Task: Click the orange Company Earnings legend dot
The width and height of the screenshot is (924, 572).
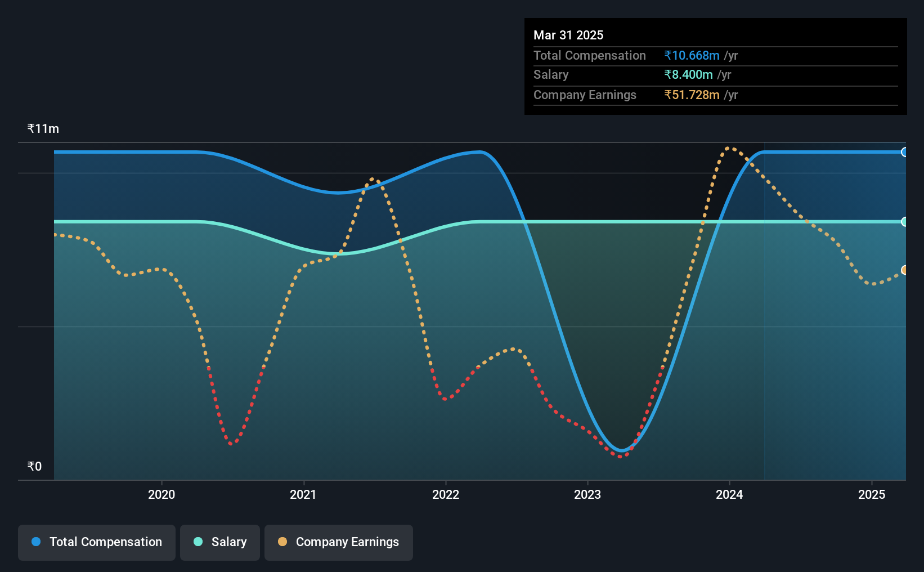Action: click(x=282, y=542)
